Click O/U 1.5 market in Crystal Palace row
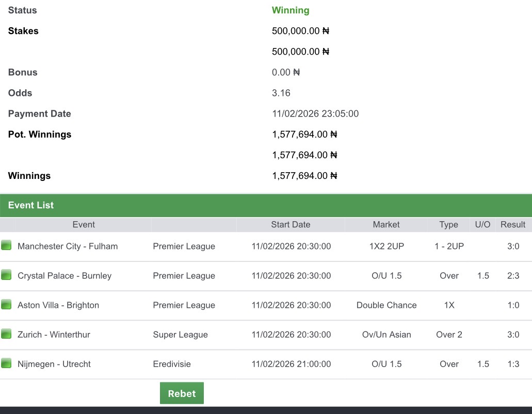The image size is (532, 414). coord(386,276)
